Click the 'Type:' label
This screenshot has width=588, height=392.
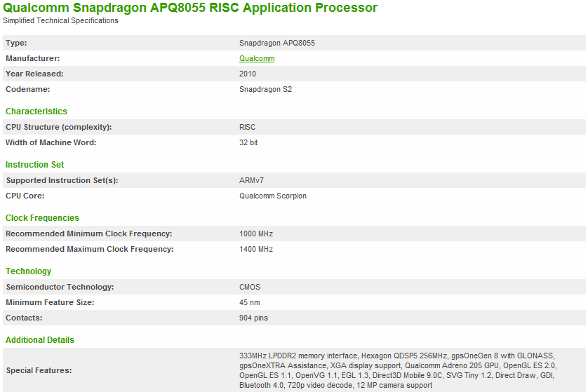pos(16,43)
